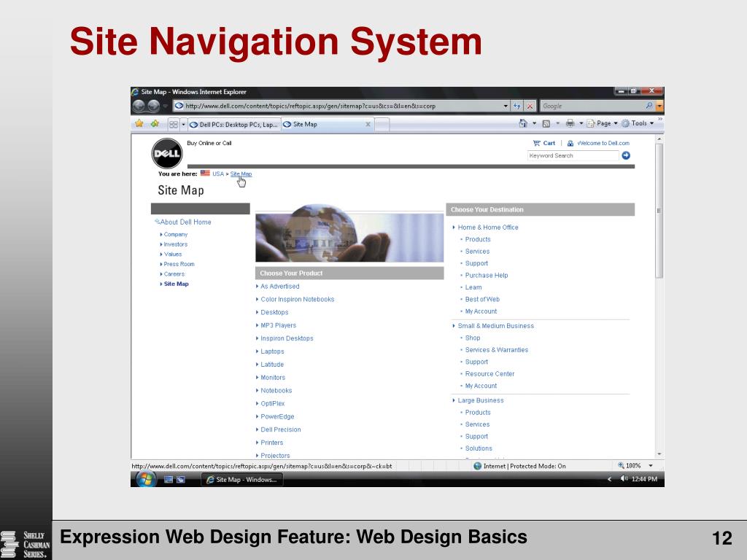The width and height of the screenshot is (747, 560).
Task: Click the browser Forward button
Action: [x=153, y=106]
